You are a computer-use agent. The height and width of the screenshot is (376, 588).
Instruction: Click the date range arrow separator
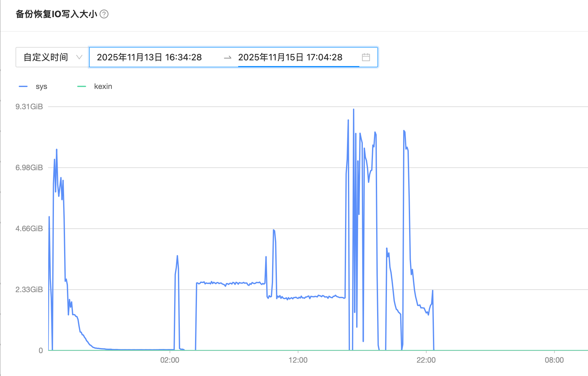pyautogui.click(x=227, y=57)
